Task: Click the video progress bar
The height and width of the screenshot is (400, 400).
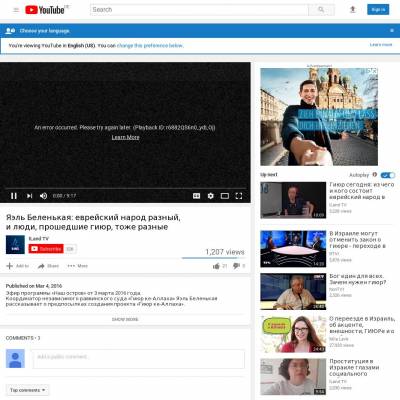Action: coord(125,188)
